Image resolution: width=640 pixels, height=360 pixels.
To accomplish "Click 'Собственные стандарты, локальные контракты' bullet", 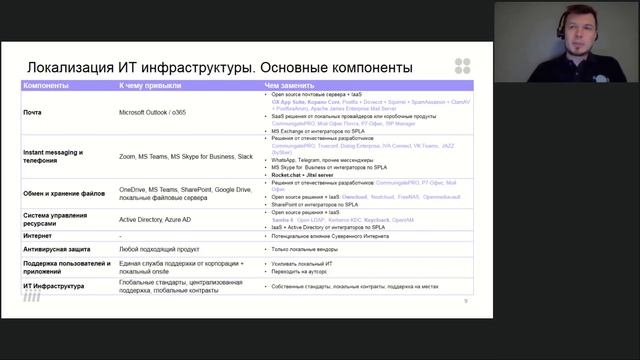I will pos(354,287).
